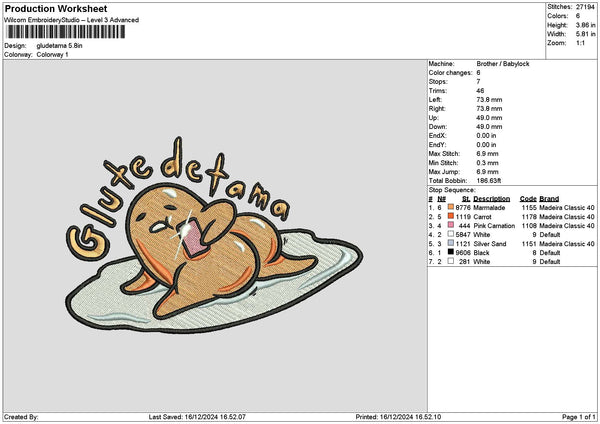Viewport: 600px width, 424px height.
Task: Click the 'Printed: 16/12/2024 16.52.10' text
Action: pyautogui.click(x=398, y=417)
